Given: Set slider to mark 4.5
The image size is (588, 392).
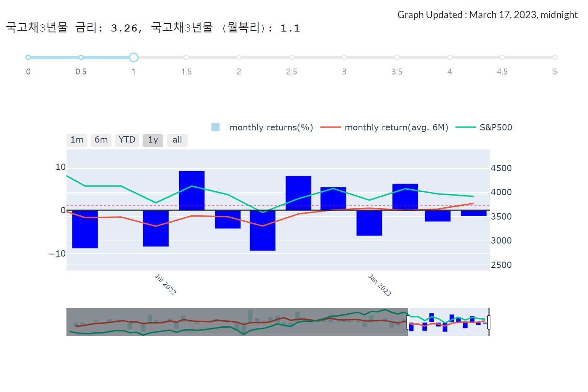Looking at the screenshot, I should pyautogui.click(x=502, y=57).
